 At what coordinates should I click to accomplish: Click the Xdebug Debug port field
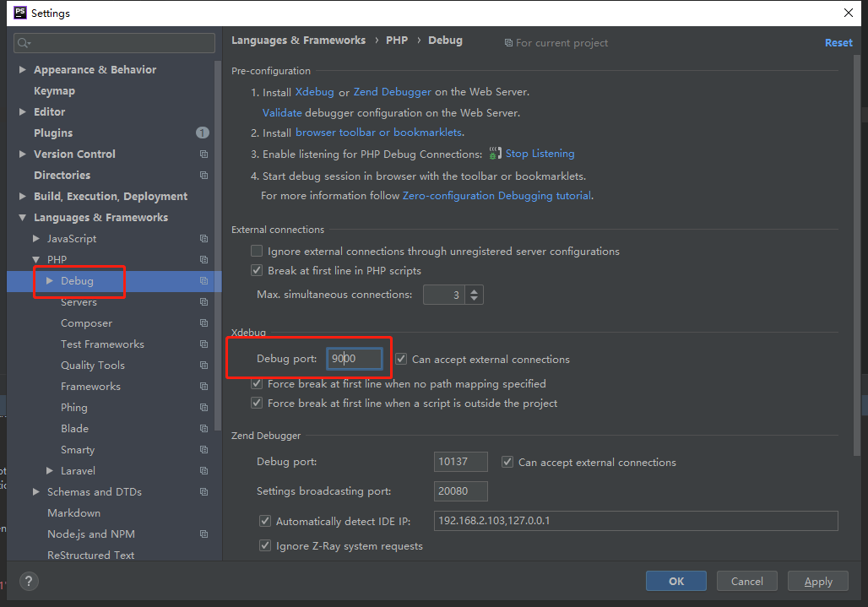(x=354, y=359)
